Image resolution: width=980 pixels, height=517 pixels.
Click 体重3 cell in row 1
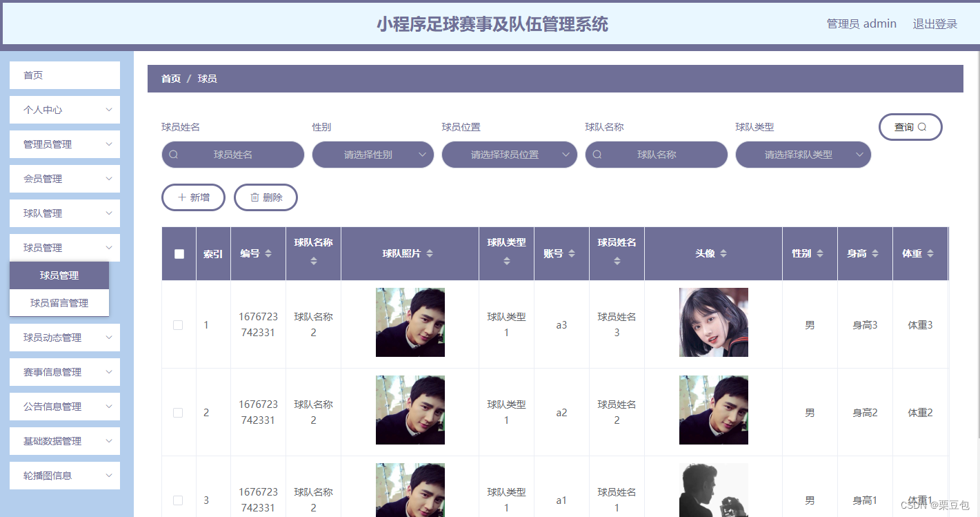920,325
